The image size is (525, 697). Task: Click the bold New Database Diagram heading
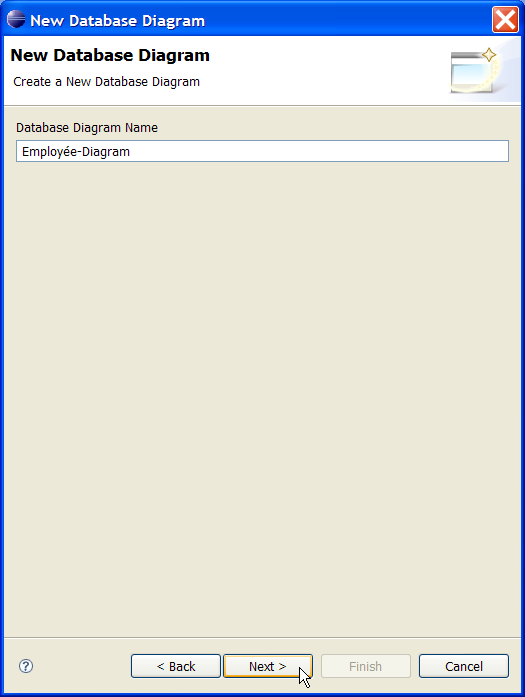tap(110, 55)
